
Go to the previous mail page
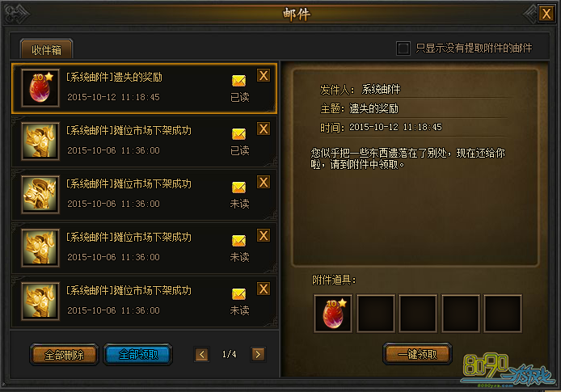point(202,355)
